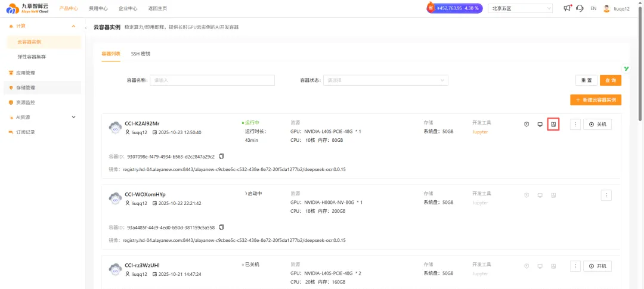Collapse the 计算 sidebar section
The height and width of the screenshot is (289, 644).
tap(73, 26)
